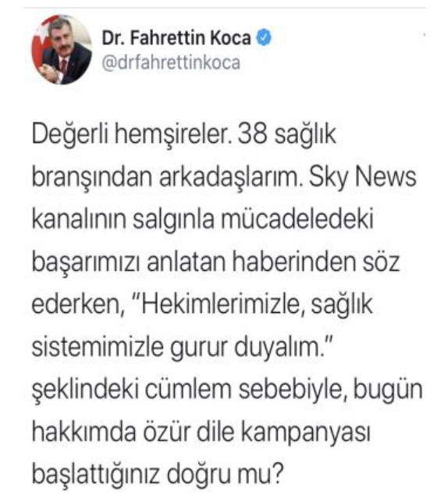The height and width of the screenshot is (498, 448).
Task: Expand the tweet options caret at top right
Action: [424, 34]
